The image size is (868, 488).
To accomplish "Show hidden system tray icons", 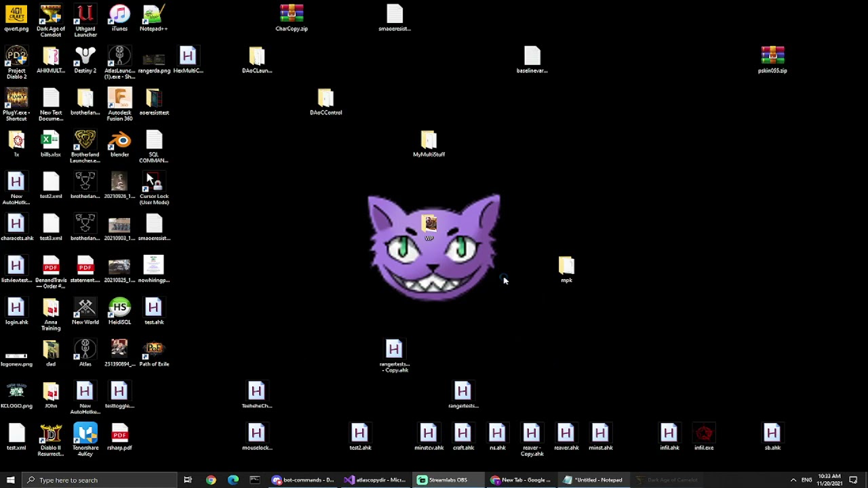I will (793, 480).
